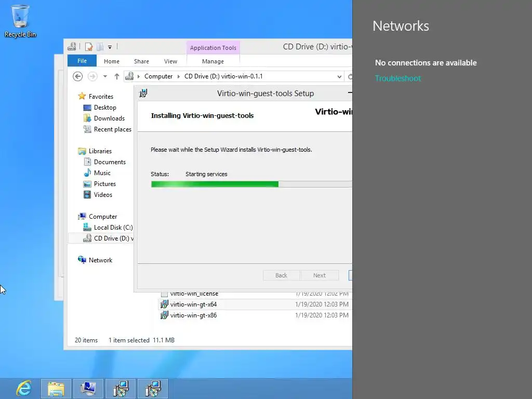This screenshot has height=399, width=532.
Task: Click the arrow before Computer in address bar
Action: point(138,76)
